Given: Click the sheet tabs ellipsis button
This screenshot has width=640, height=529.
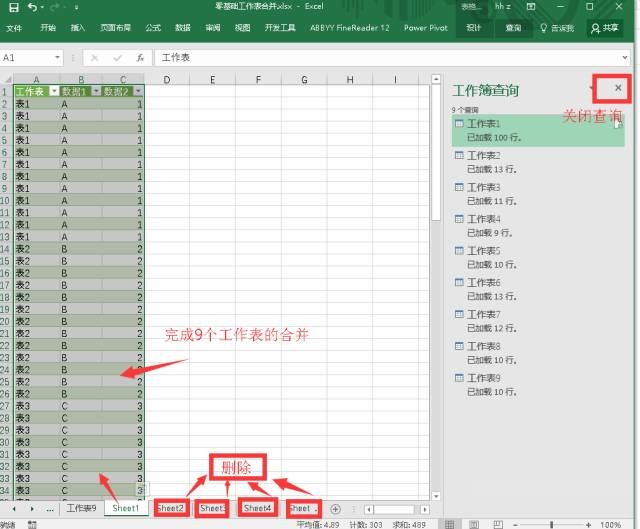Looking at the screenshot, I should pos(50,509).
